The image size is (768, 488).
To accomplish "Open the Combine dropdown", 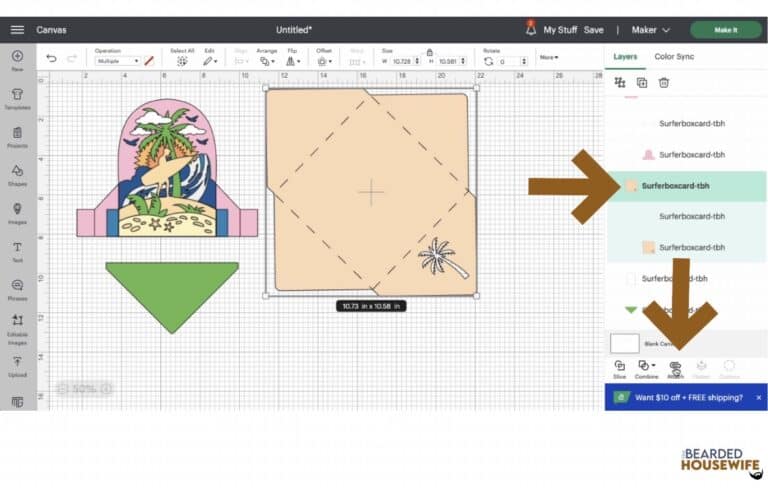I will pos(647,367).
